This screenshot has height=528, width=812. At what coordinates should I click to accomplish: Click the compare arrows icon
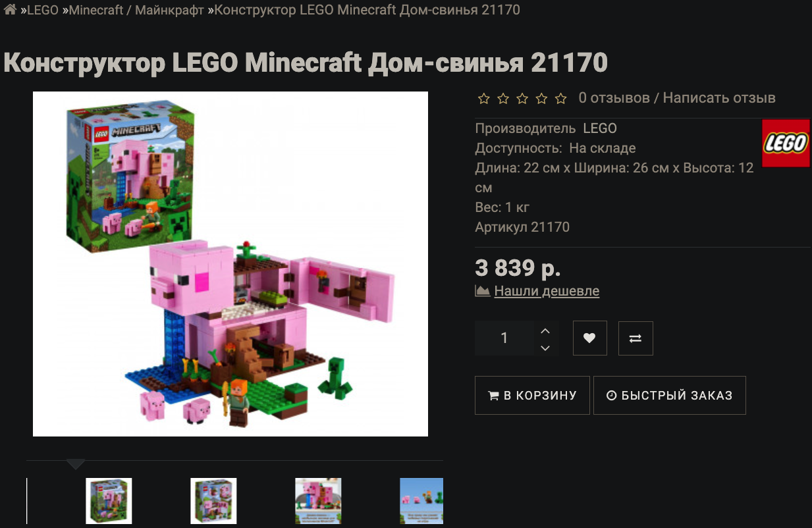[636, 338]
